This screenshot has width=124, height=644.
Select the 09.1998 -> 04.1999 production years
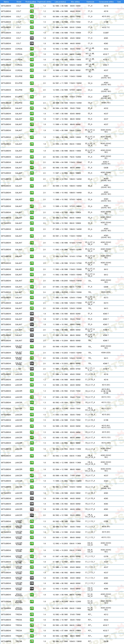[60, 103]
